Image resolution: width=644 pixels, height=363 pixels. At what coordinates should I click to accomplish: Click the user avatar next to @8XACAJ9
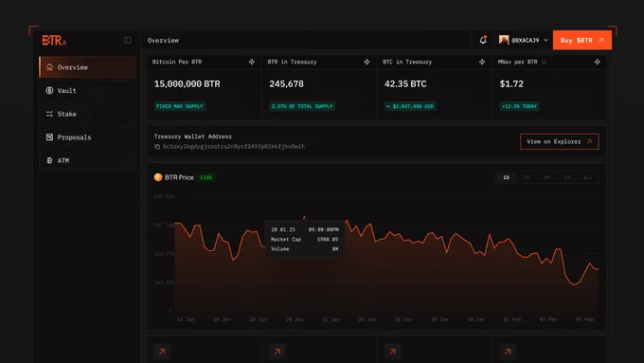pos(504,40)
